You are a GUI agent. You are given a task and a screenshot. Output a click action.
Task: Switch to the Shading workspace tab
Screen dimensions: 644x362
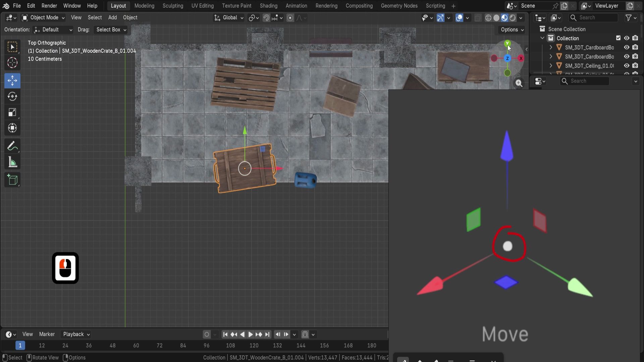coord(268,6)
